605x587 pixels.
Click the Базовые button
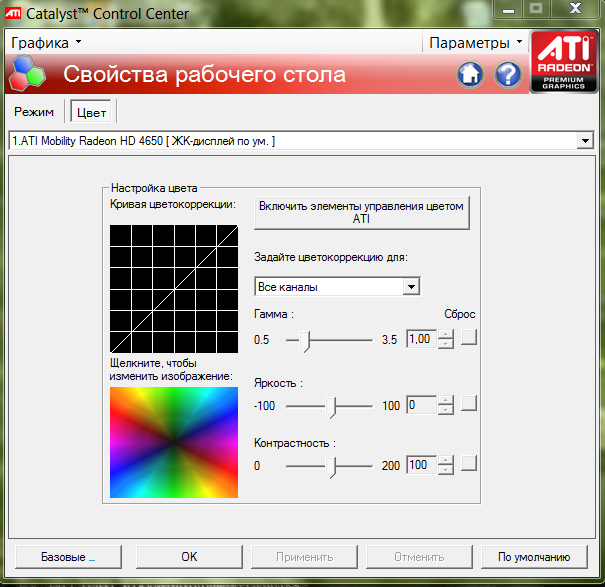click(68, 557)
